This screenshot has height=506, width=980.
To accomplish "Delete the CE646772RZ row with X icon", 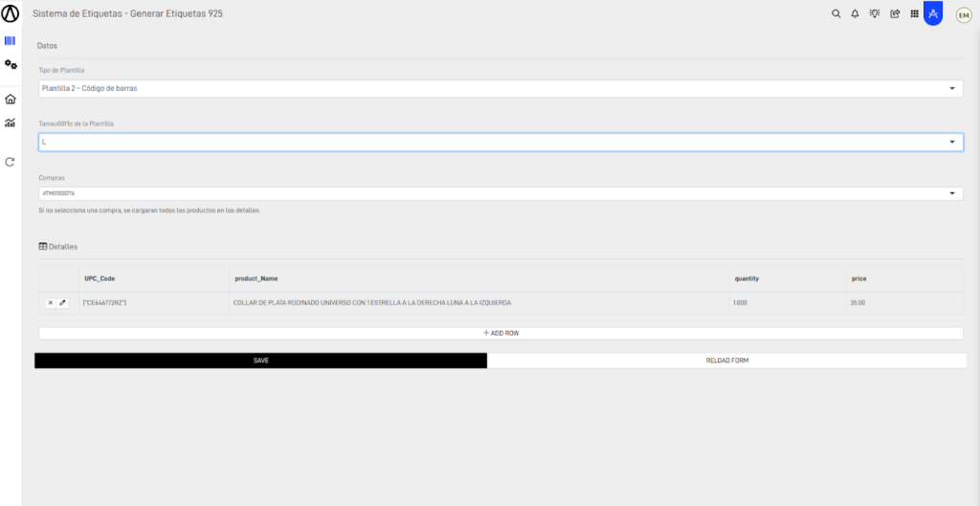I will point(51,303).
